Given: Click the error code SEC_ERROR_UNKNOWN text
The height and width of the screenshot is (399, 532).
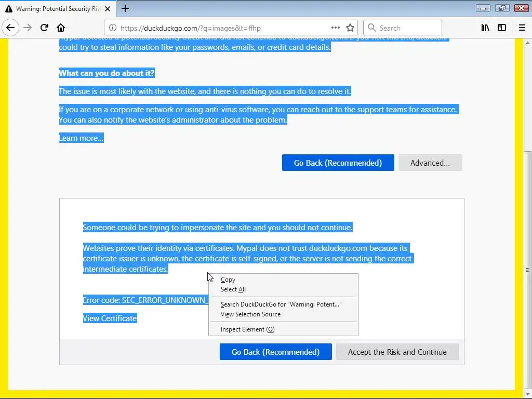Looking at the screenshot, I should coord(145,300).
